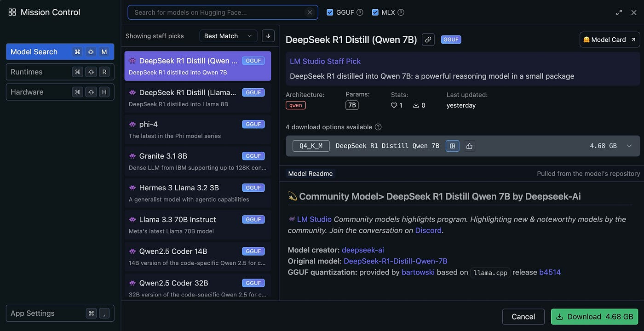Open the bartowski link
Image resolution: width=644 pixels, height=331 pixels.
418,272
